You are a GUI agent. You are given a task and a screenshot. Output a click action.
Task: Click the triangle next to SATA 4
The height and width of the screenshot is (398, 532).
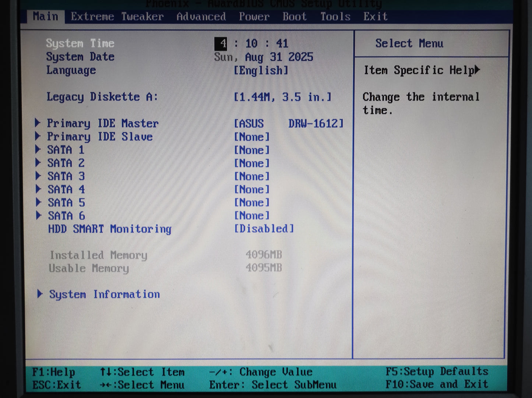[38, 189]
